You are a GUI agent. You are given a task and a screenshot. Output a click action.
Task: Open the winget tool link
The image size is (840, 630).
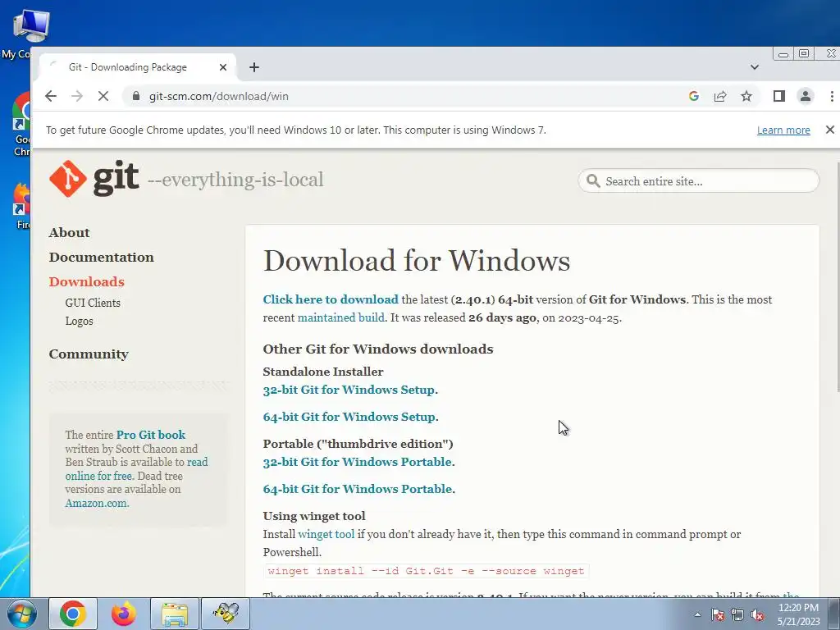[326, 534]
